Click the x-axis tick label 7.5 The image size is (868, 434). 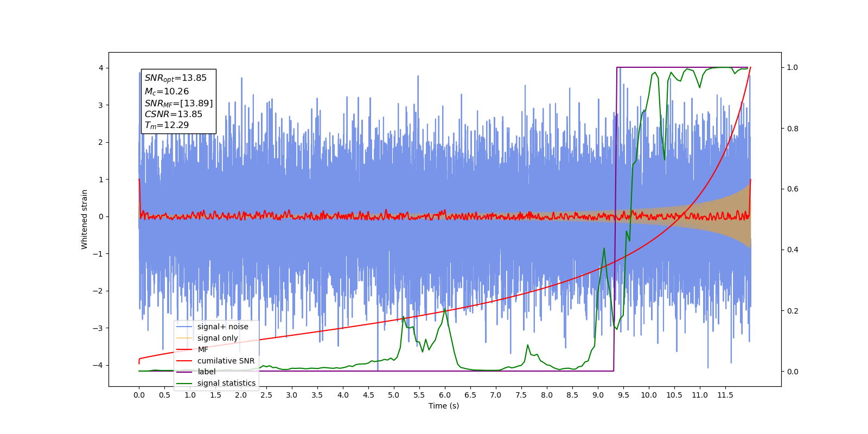[521, 395]
